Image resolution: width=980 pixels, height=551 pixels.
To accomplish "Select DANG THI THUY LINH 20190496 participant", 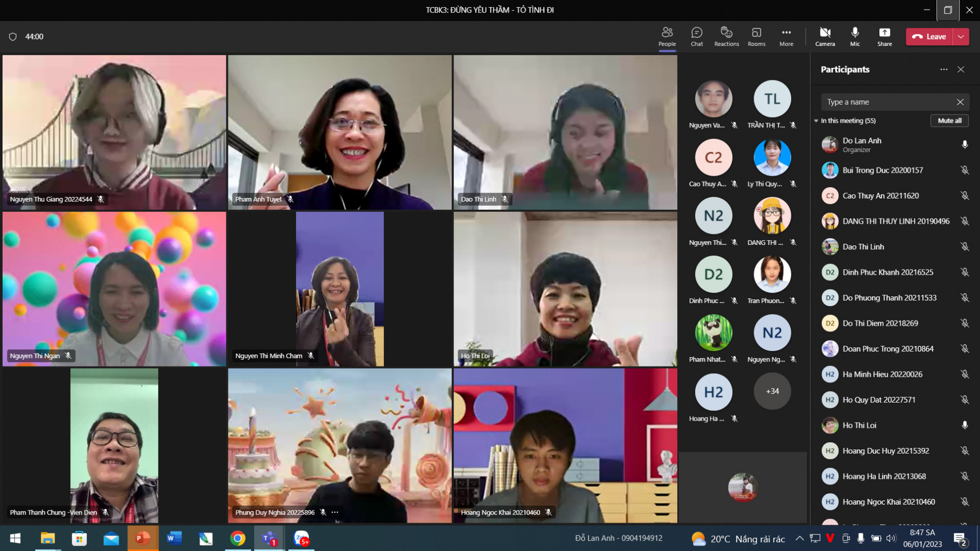I will 895,221.
